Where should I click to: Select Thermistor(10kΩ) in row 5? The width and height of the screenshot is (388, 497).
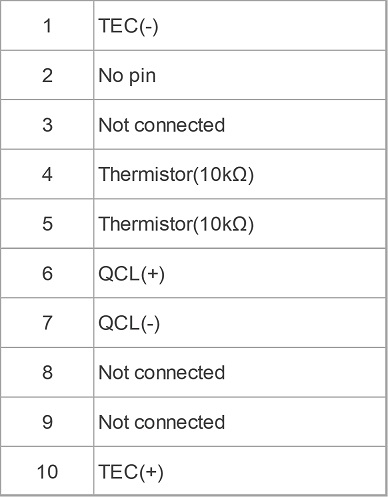176,224
